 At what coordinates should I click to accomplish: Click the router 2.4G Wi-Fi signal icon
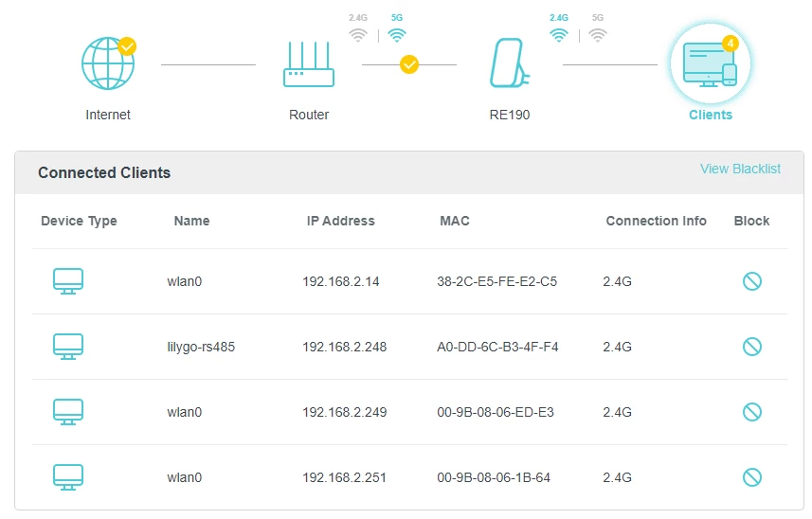point(357,35)
